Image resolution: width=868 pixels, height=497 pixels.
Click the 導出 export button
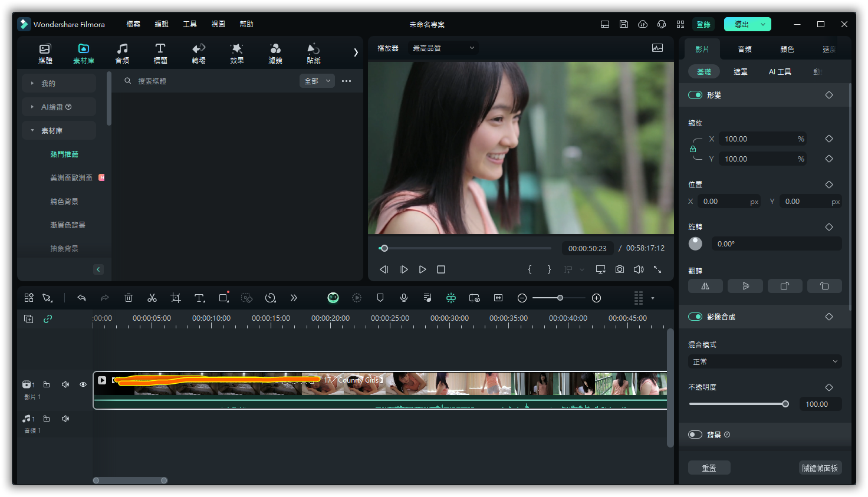tap(741, 24)
